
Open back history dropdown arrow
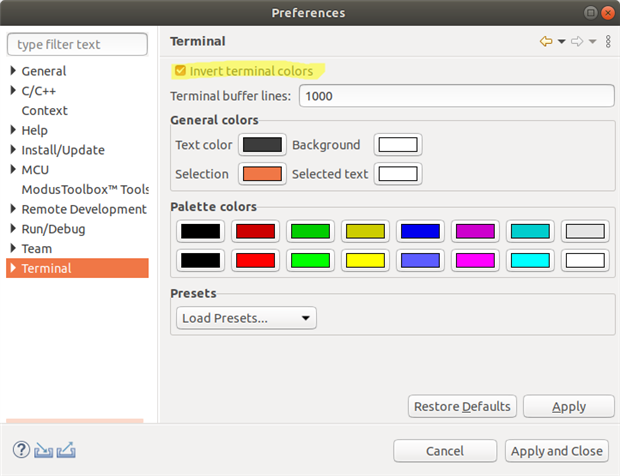(x=561, y=42)
